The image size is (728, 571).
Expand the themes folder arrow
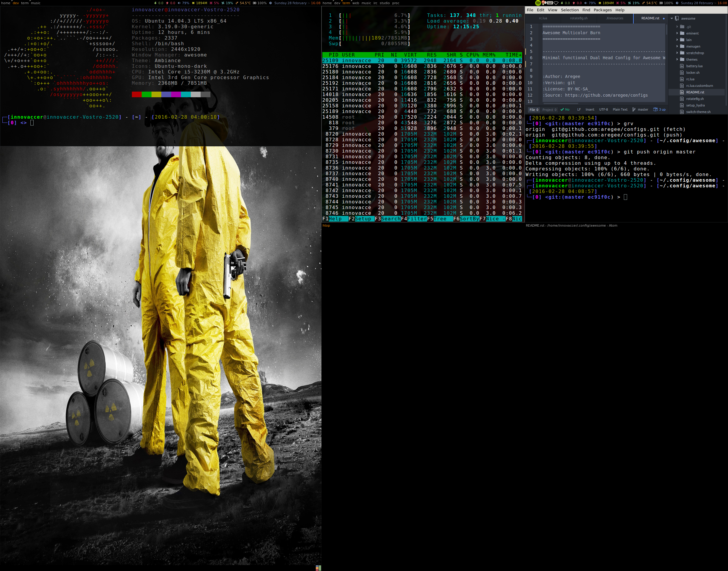(x=677, y=59)
